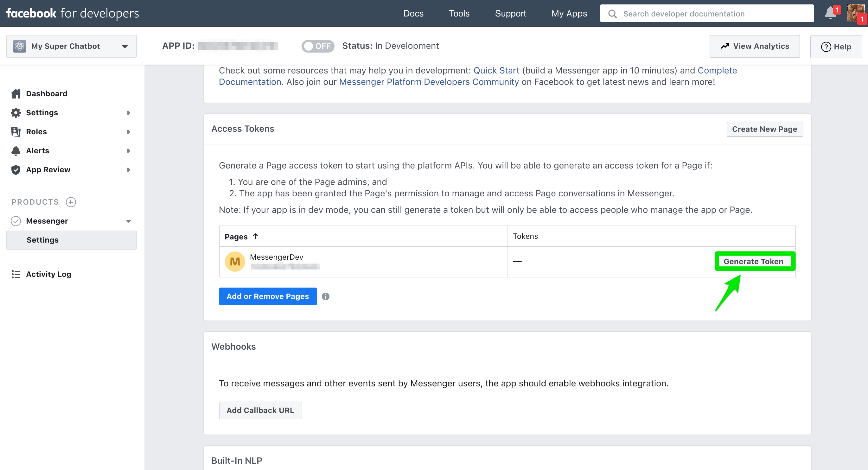Open the Docs menu
The height and width of the screenshot is (470, 868).
[413, 14]
